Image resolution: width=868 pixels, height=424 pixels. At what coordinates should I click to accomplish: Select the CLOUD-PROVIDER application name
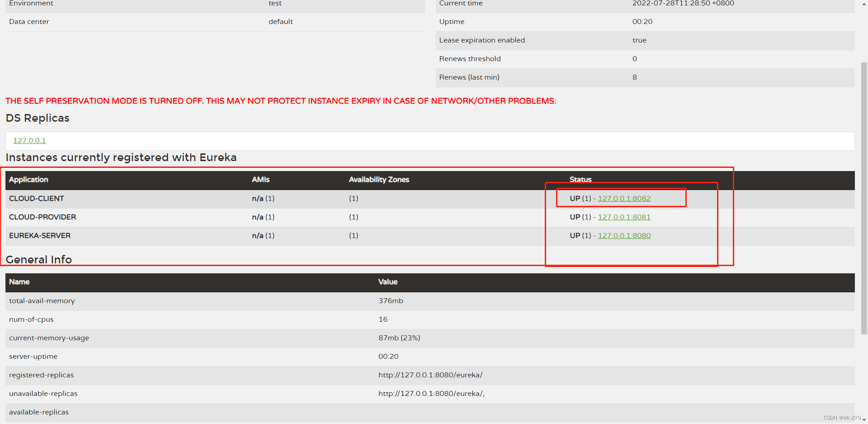click(42, 217)
